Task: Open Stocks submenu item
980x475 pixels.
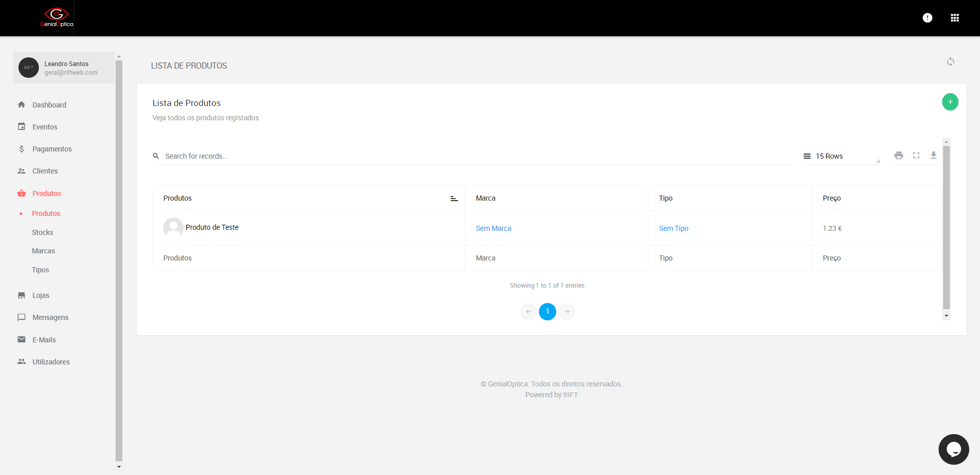Action: click(x=42, y=232)
